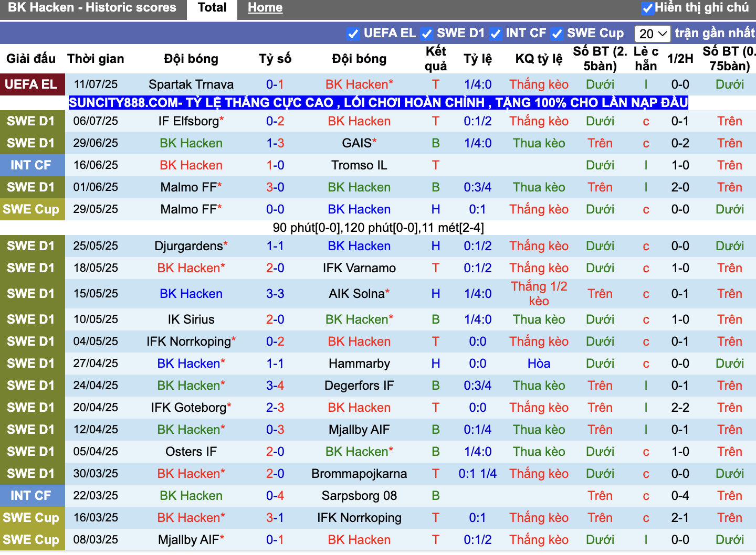The height and width of the screenshot is (555, 756).
Task: Click the 0-1 score of 11/07/25 match
Action: tap(275, 84)
